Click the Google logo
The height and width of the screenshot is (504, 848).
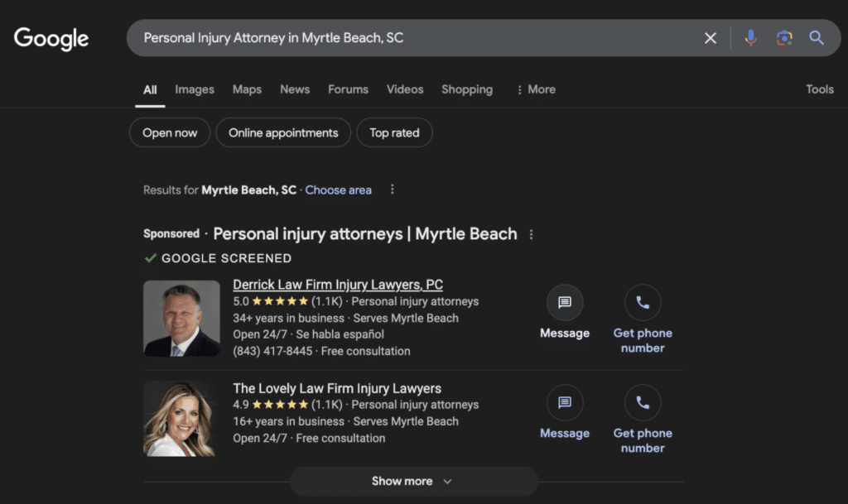(51, 38)
